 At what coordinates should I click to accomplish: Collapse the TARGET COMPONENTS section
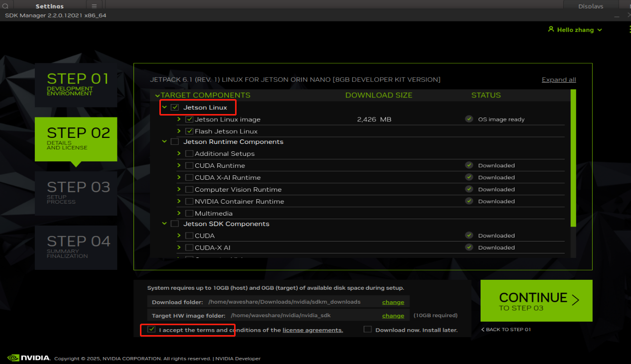(157, 96)
